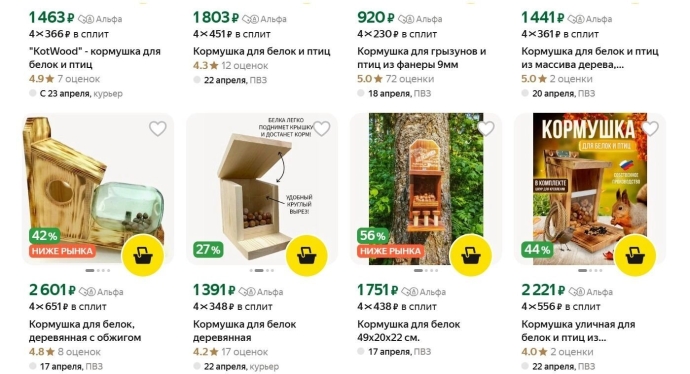Click Альфа card icon next to 1463₽
Viewport: 690px width, 374px height.
(86, 19)
